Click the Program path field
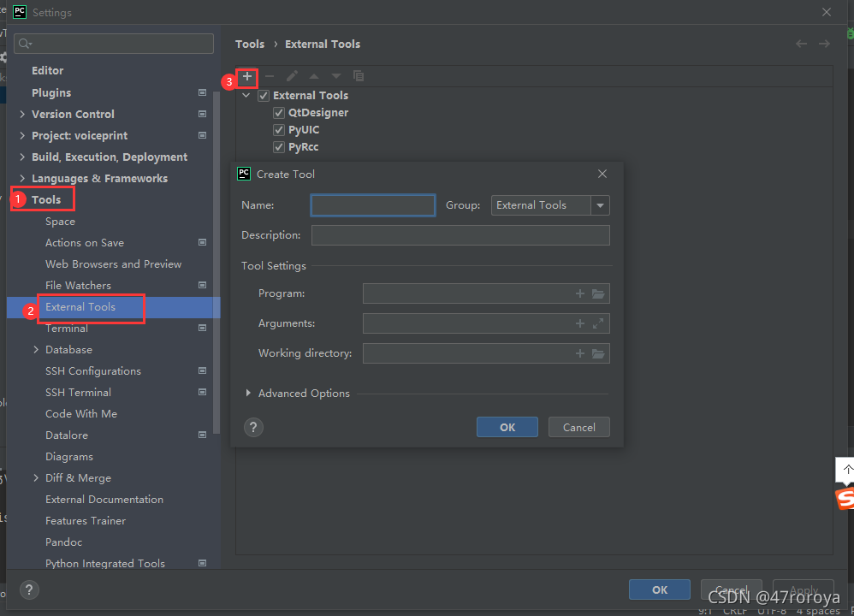854x616 pixels. pos(486,293)
